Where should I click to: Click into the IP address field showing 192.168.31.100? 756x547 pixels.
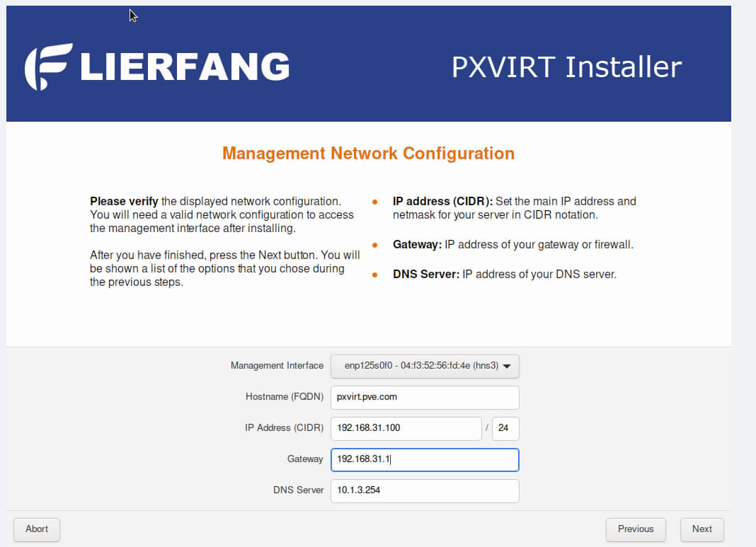(406, 428)
